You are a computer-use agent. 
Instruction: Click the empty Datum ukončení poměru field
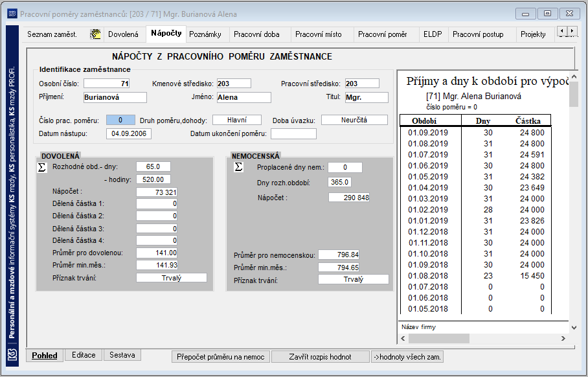tap(293, 133)
